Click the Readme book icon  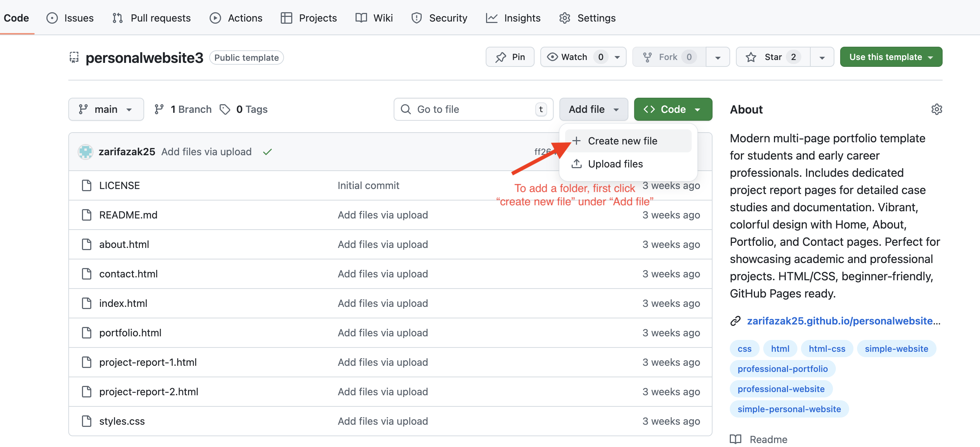(x=736, y=439)
